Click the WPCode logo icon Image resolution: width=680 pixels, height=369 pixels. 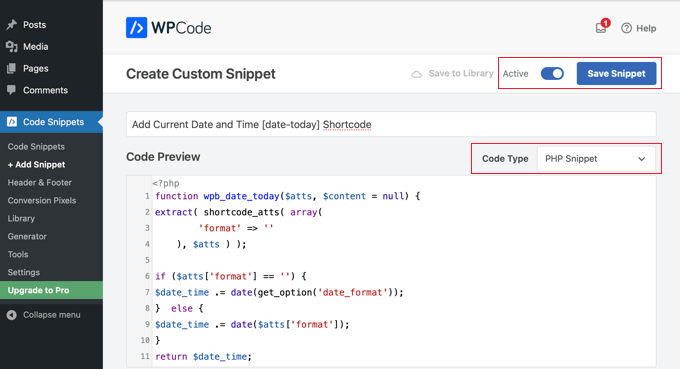pyautogui.click(x=136, y=28)
